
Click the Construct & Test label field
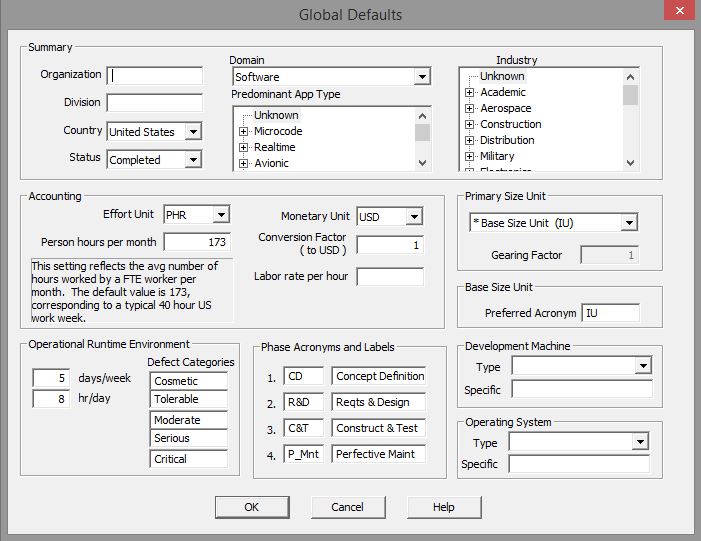pos(378,428)
